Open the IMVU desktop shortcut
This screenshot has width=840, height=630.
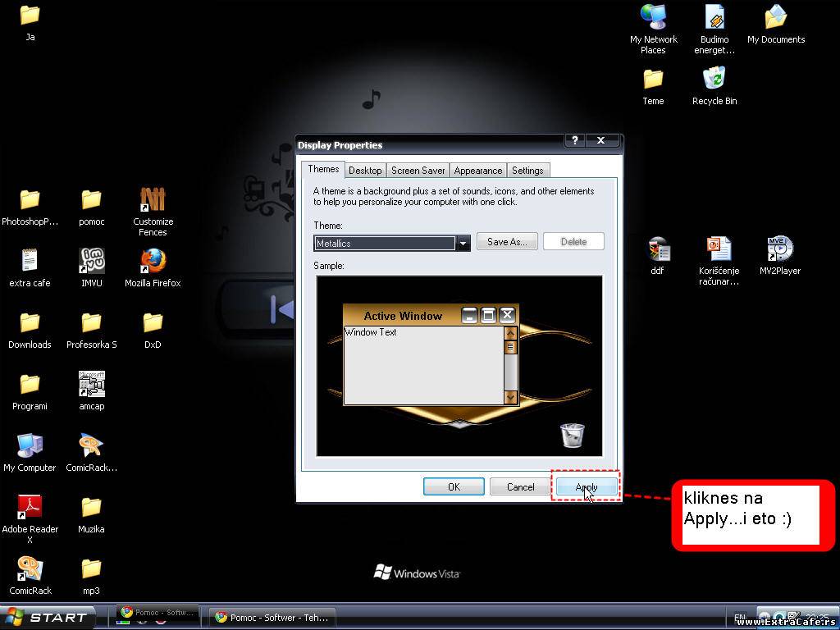click(x=91, y=262)
